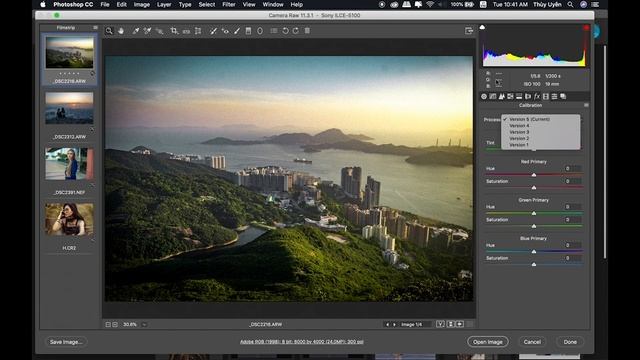640x360 pixels.
Task: Click the Cancel button
Action: [532, 342]
